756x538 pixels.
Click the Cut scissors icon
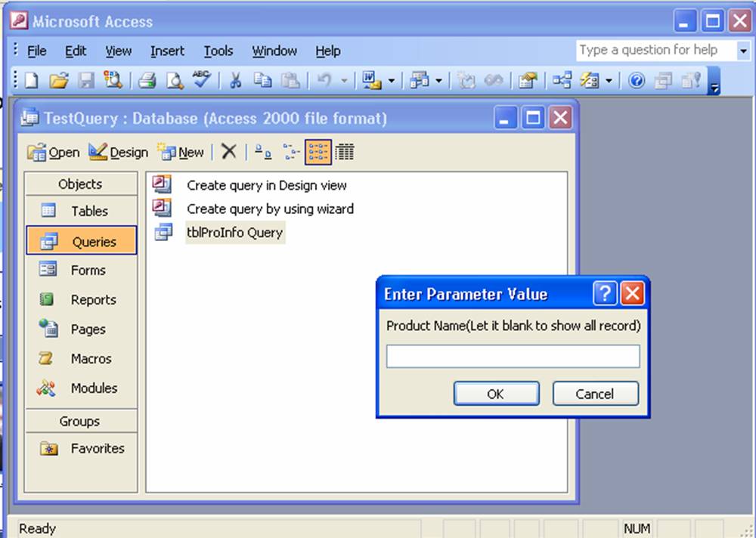tap(235, 81)
